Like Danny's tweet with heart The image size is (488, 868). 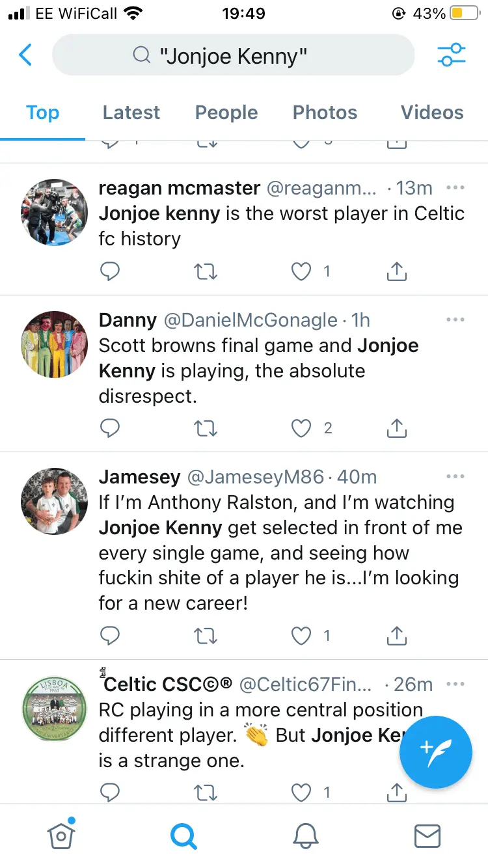click(301, 427)
